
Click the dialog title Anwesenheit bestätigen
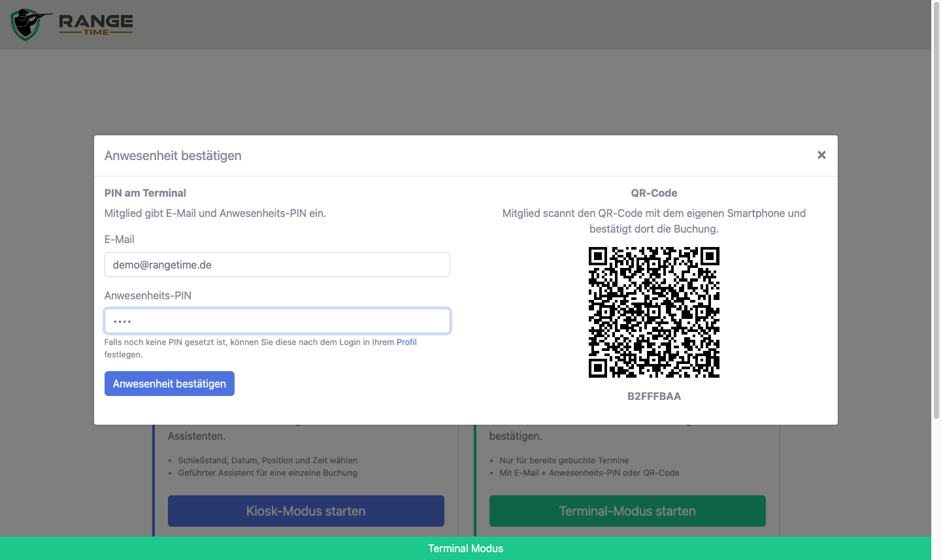[x=173, y=156]
